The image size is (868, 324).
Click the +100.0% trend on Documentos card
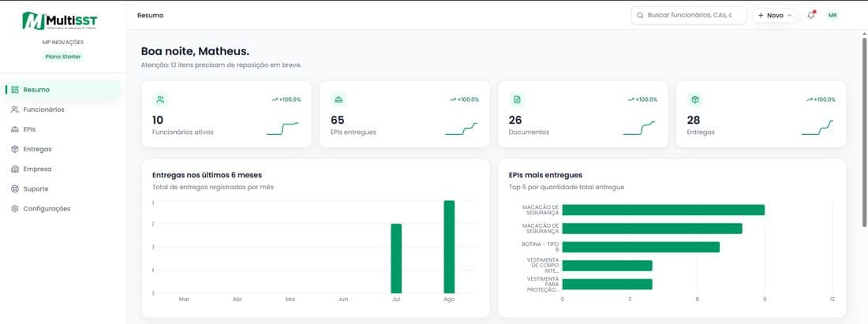click(x=642, y=99)
